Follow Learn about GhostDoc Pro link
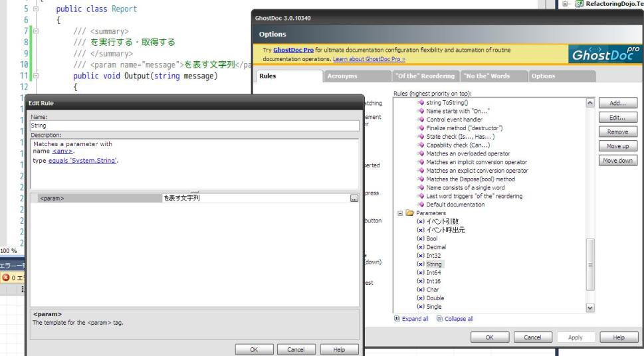644x356 pixels. click(369, 59)
